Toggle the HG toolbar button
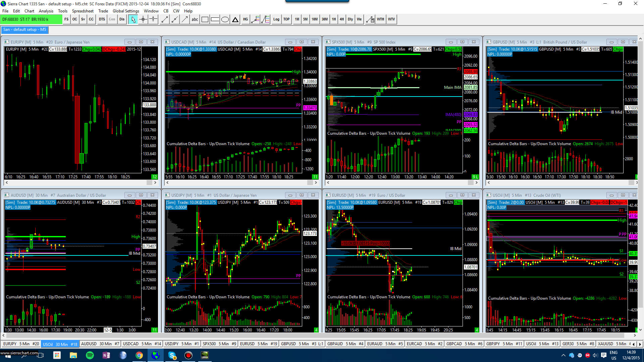 246,19
